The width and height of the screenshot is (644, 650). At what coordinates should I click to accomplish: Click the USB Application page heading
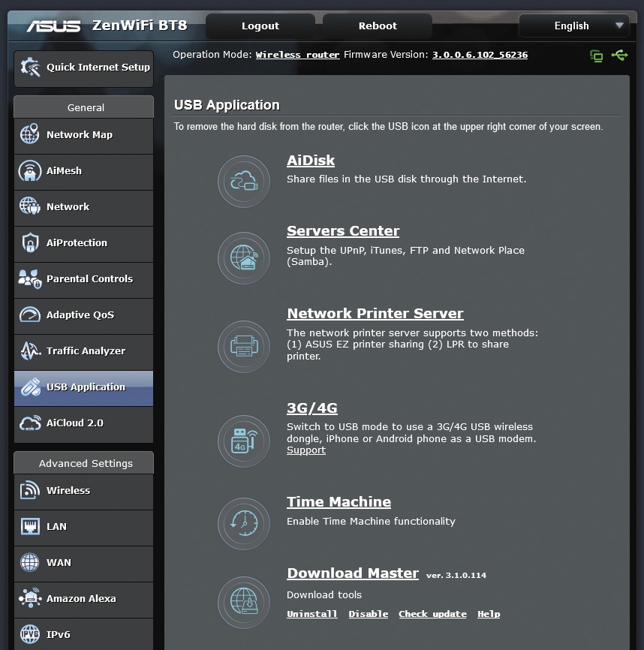point(227,105)
